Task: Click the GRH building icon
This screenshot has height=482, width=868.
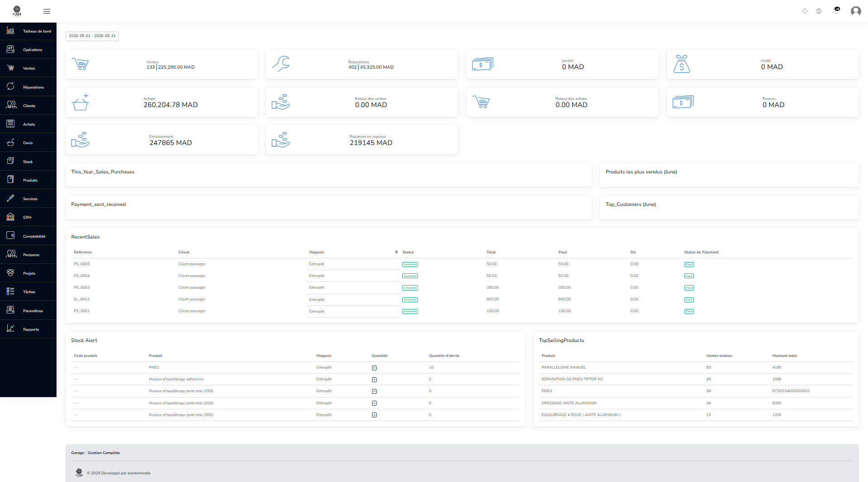Action: (10, 217)
